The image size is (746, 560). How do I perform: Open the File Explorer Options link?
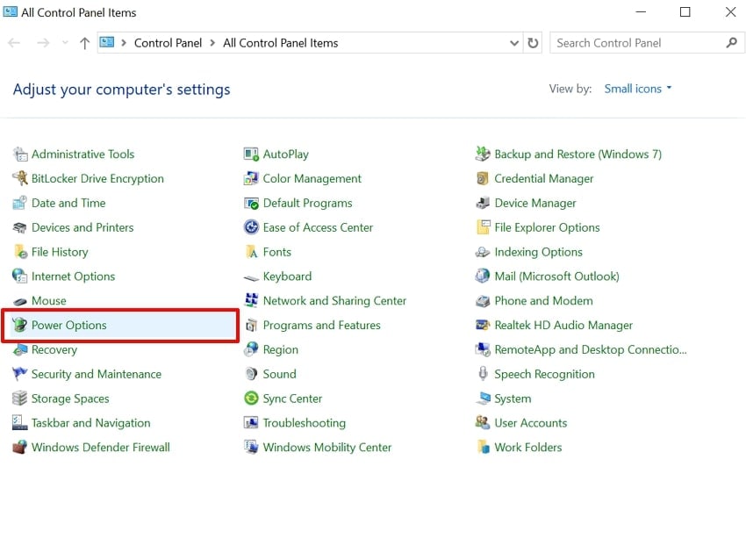click(x=547, y=227)
